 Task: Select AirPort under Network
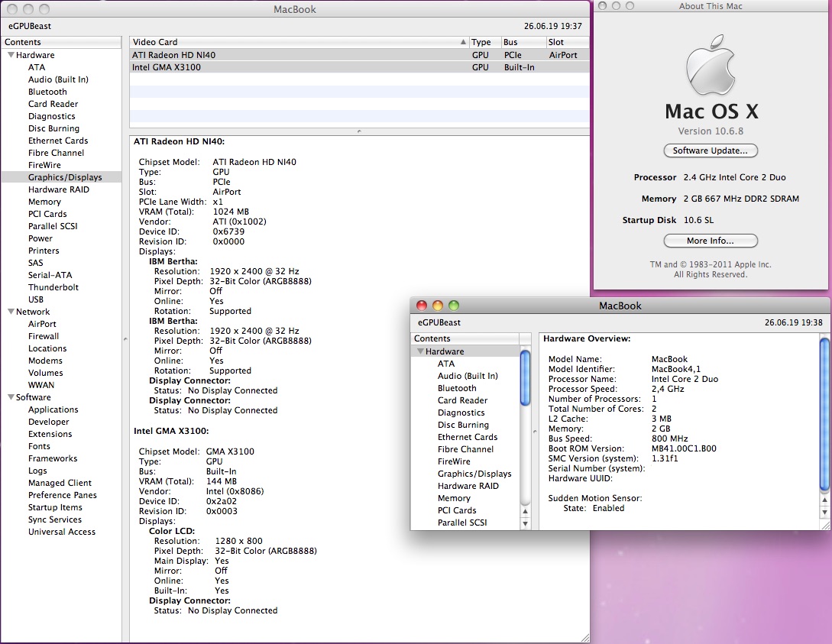pyautogui.click(x=42, y=324)
